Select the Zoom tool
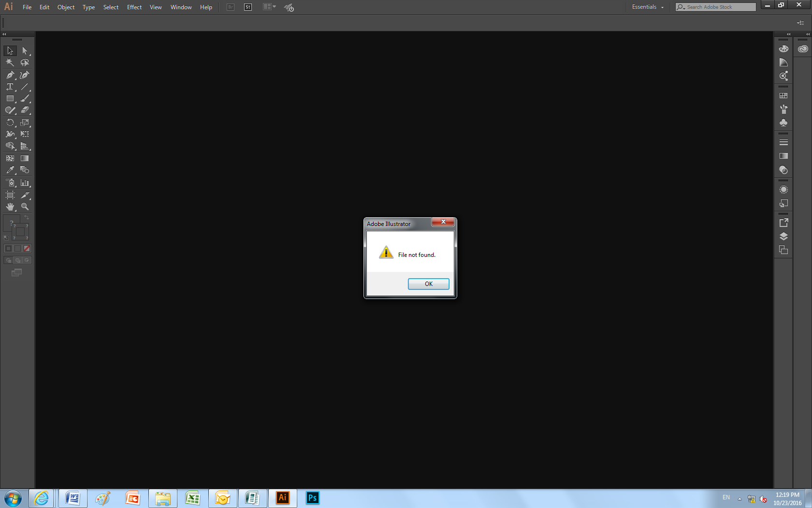Viewport: 812px width, 508px height. [25, 207]
